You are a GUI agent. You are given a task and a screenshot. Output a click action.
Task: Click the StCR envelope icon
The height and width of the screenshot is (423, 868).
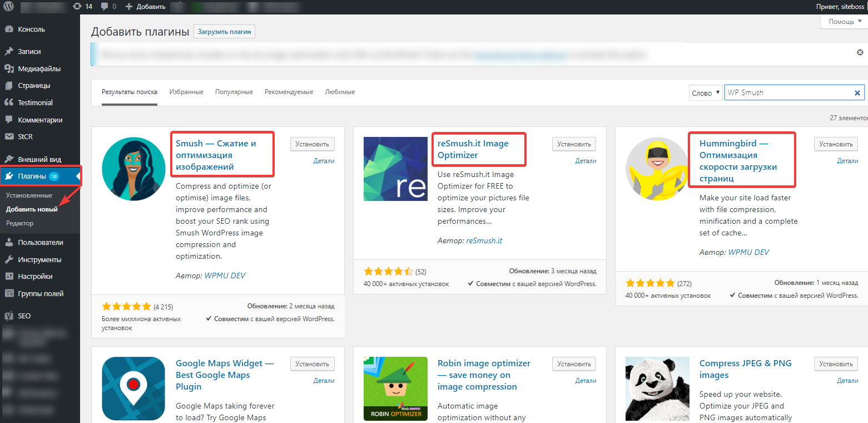tap(9, 136)
